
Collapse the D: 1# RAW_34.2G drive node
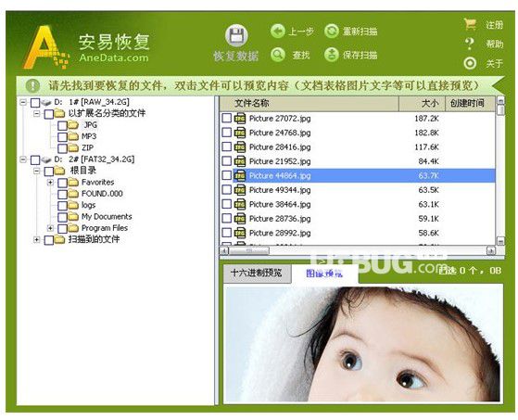23,102
